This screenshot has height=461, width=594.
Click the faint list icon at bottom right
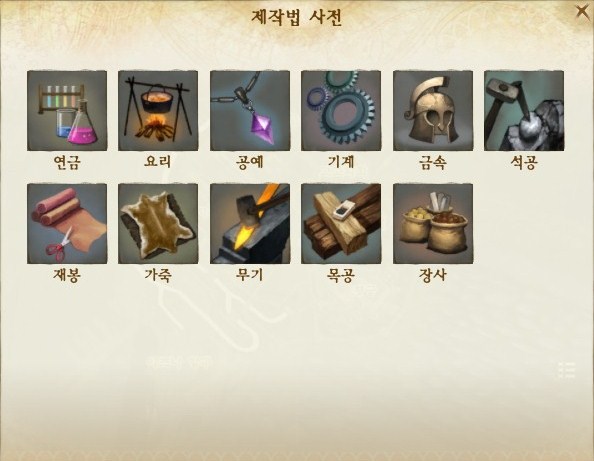(x=567, y=370)
